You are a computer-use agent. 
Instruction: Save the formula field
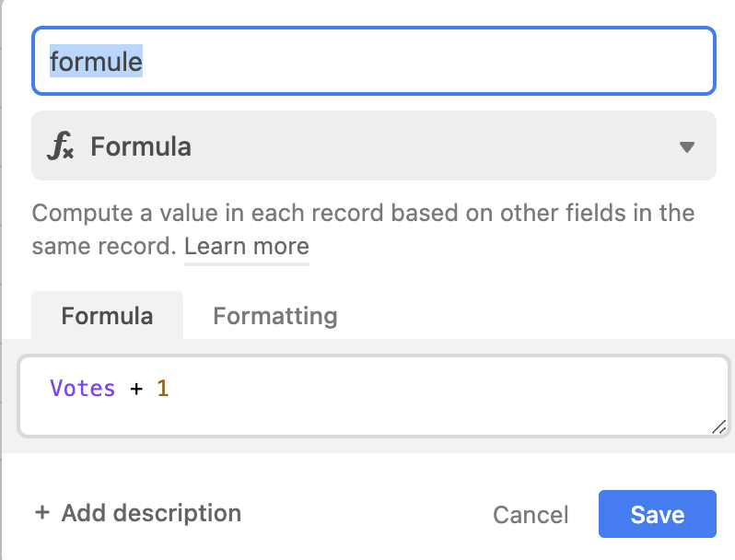point(658,514)
